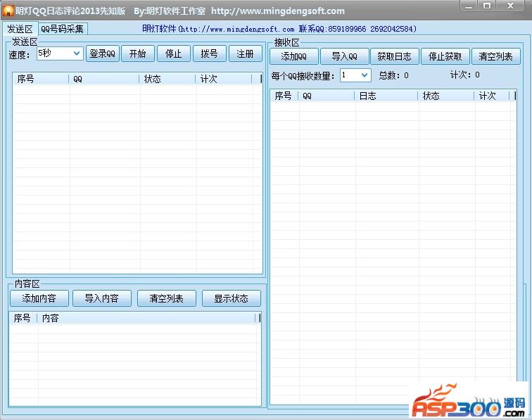
Task: Click the 获取日志 button
Action: pos(395,56)
